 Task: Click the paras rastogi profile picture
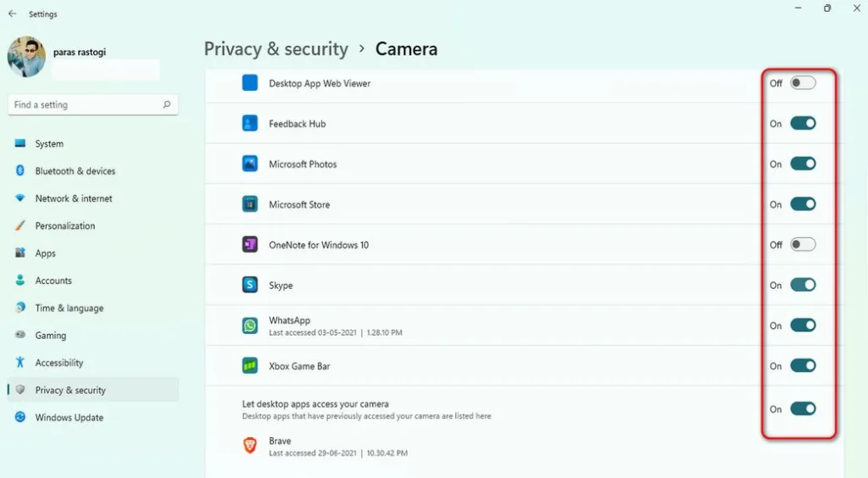[x=26, y=57]
